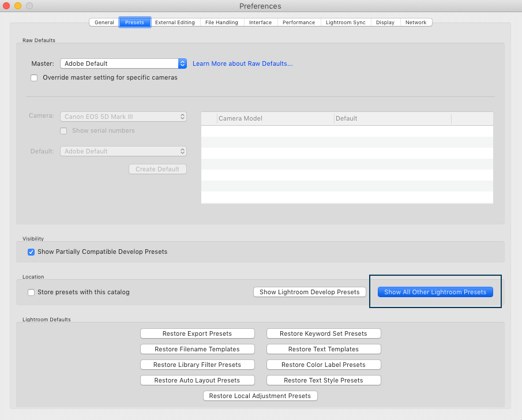The height and width of the screenshot is (420, 522).
Task: Close the Preferences window with red button
Action: (6, 6)
